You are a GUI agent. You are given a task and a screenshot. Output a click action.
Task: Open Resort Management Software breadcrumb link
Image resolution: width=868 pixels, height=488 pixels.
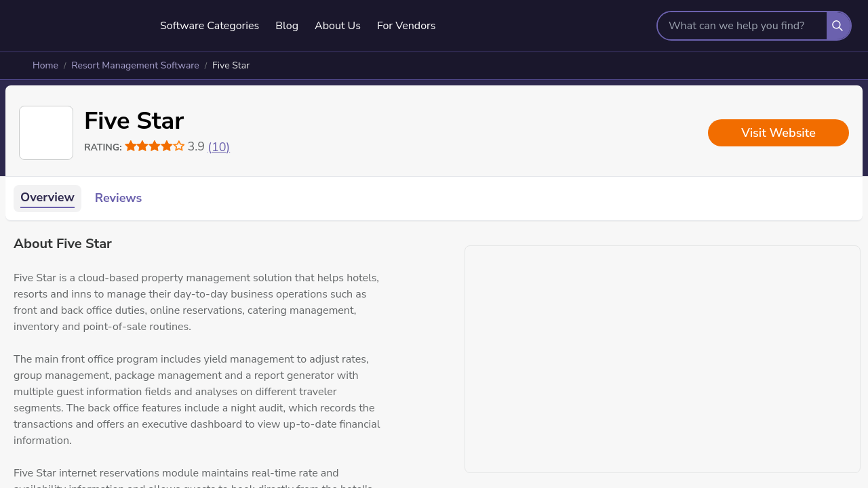(x=135, y=66)
